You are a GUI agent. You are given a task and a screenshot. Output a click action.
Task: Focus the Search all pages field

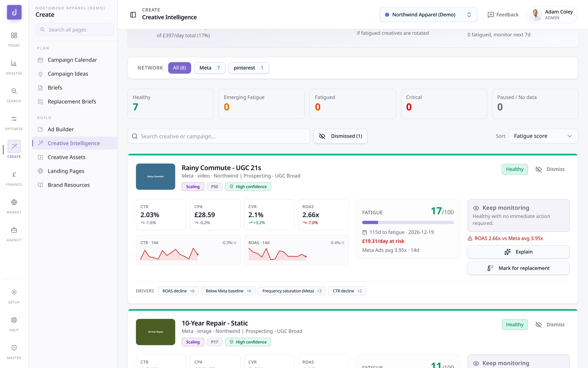coord(75,30)
